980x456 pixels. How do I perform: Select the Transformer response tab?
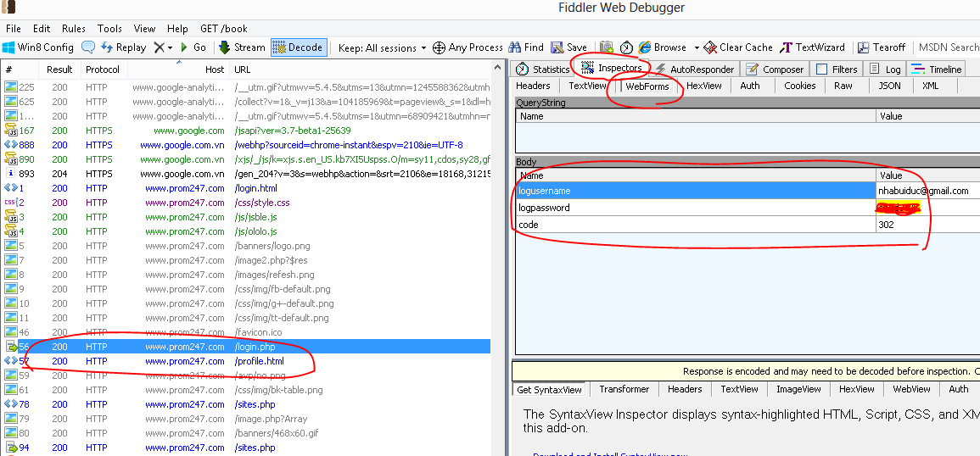point(624,388)
